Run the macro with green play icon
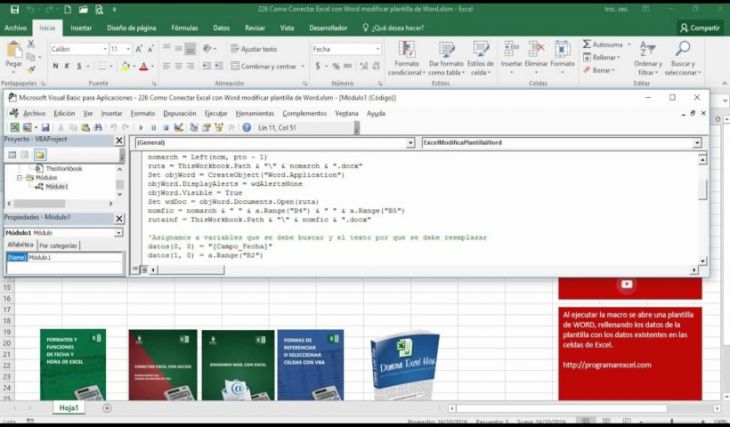The image size is (730, 427). (141, 128)
